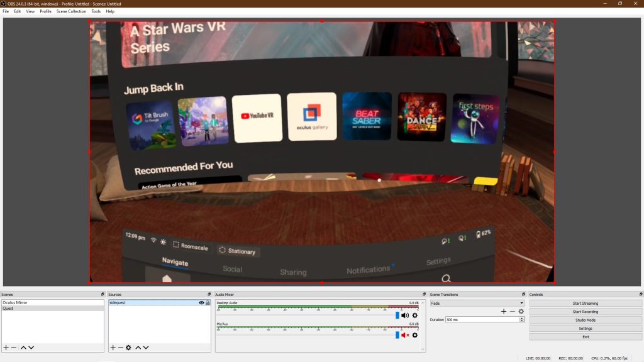Mute Desktop Audio with the speaker icon
This screenshot has width=644, height=362.
pyautogui.click(x=405, y=315)
